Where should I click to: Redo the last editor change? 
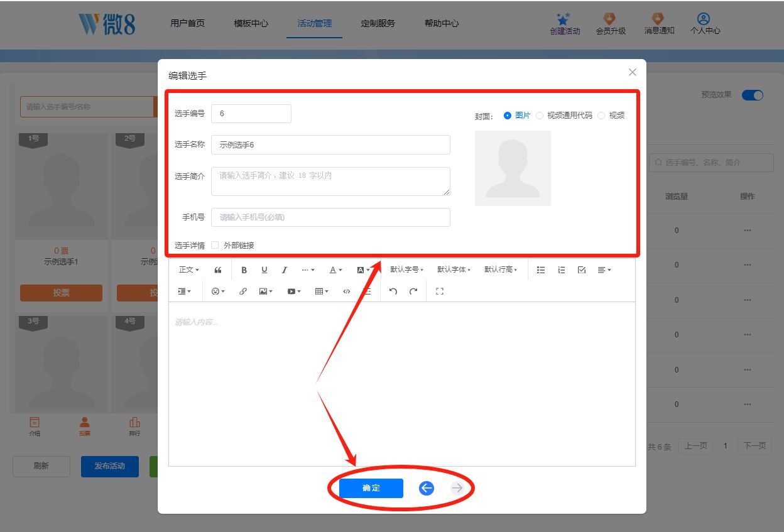click(413, 291)
